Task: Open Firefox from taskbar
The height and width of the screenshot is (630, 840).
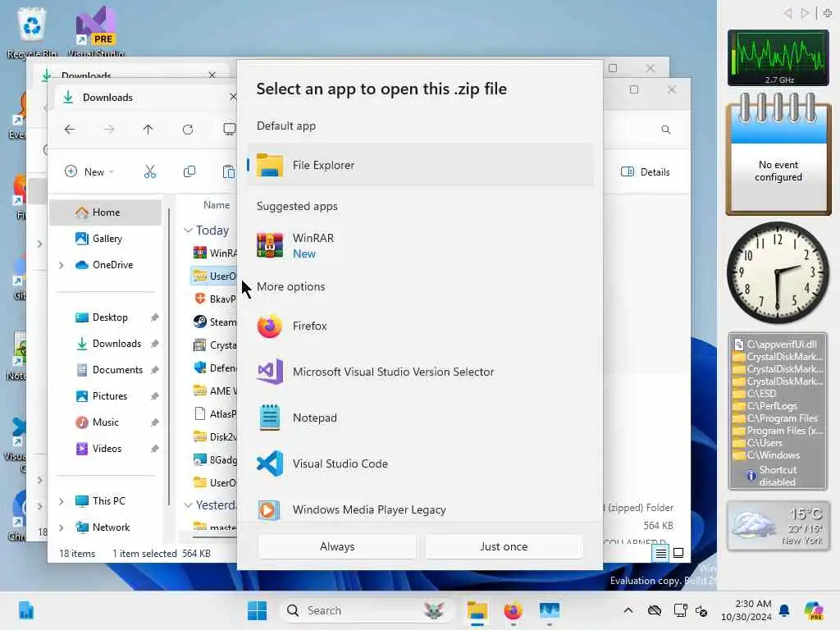Action: (513, 610)
